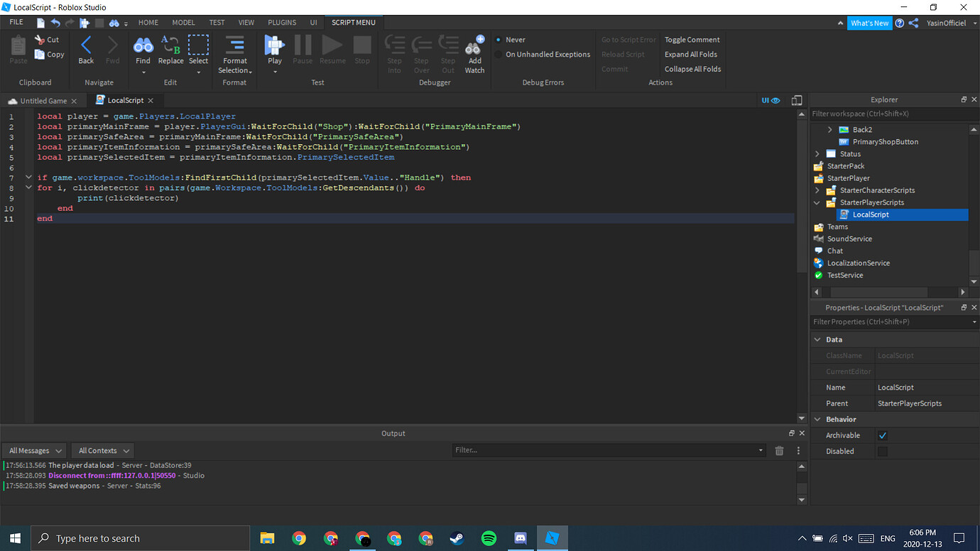Check the Disabled checkbox for LocalScript
980x551 pixels.
pyautogui.click(x=882, y=451)
